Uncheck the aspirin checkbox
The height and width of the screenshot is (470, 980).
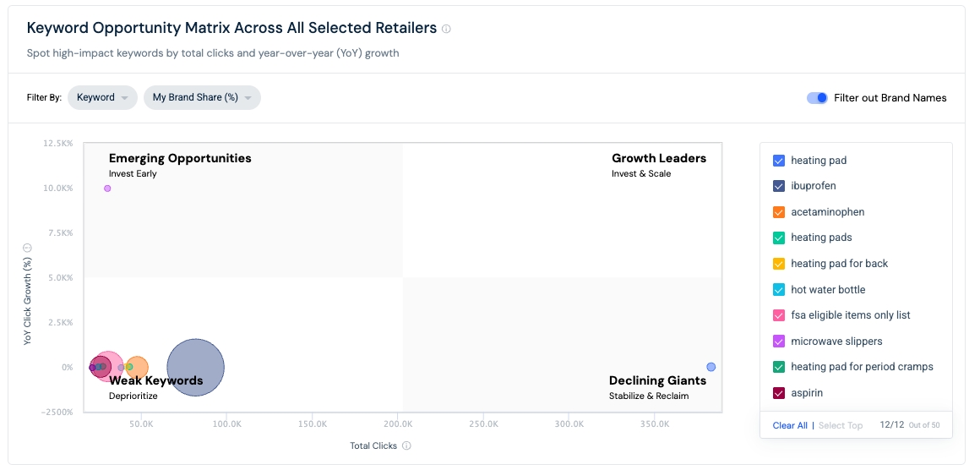(x=779, y=393)
